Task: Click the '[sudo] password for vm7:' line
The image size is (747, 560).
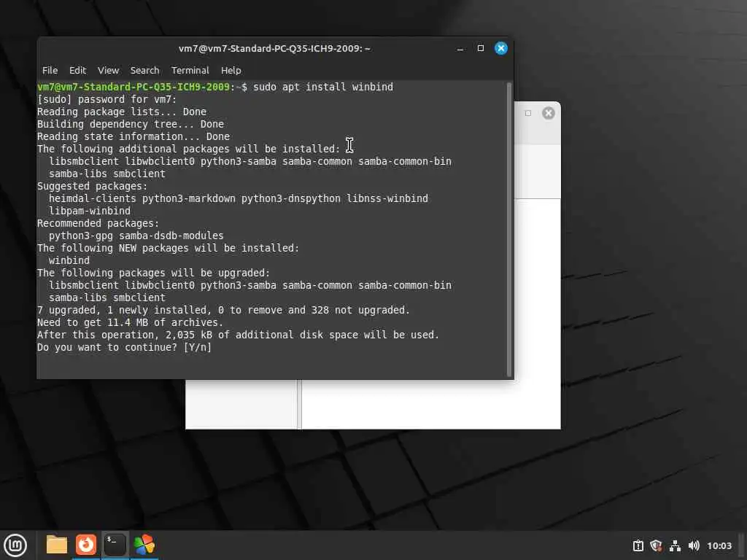Action: 107,99
